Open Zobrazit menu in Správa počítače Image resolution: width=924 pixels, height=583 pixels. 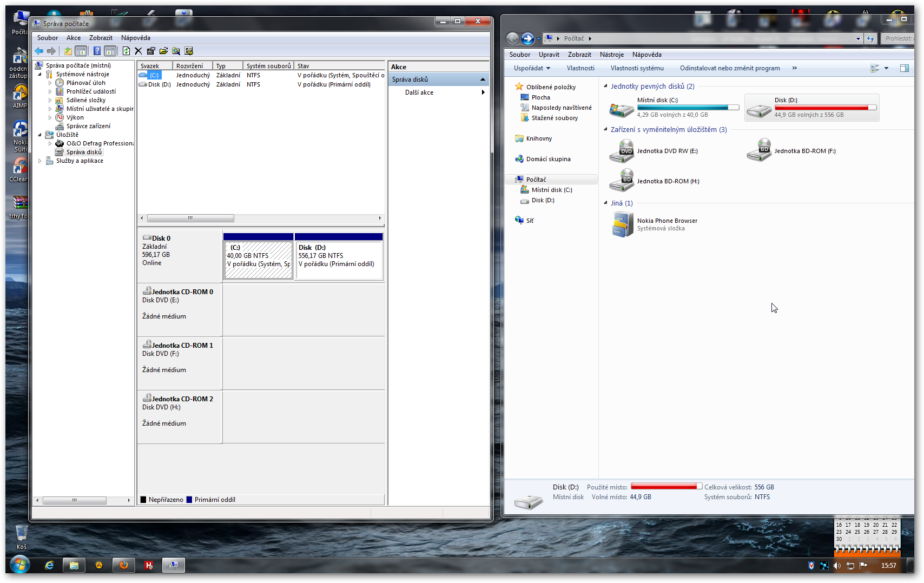101,38
